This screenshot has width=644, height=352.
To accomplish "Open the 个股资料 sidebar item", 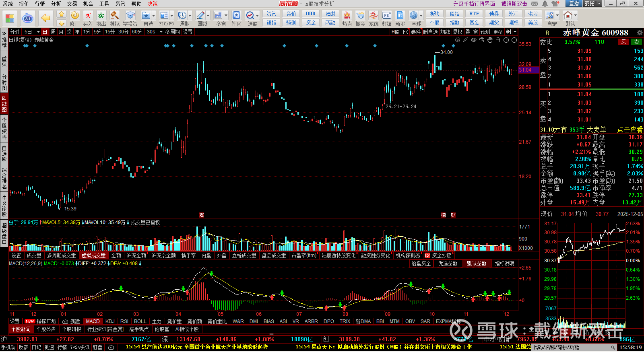I will click(x=4, y=128).
